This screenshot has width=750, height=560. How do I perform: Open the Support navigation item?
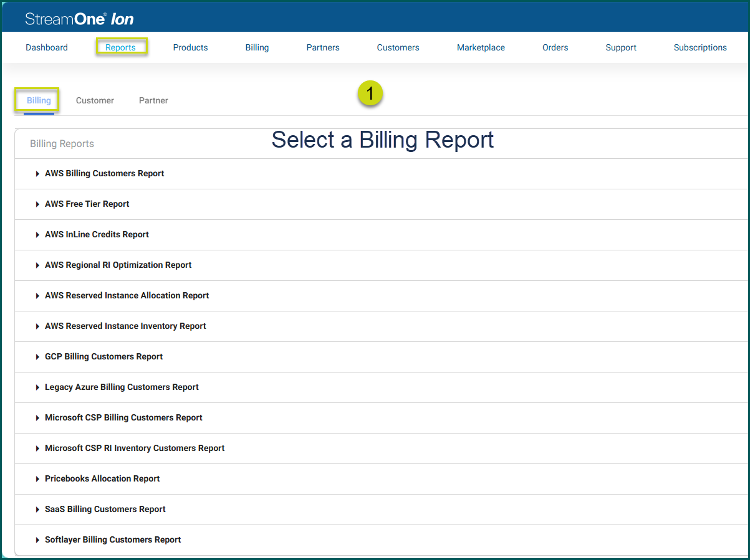pos(621,47)
